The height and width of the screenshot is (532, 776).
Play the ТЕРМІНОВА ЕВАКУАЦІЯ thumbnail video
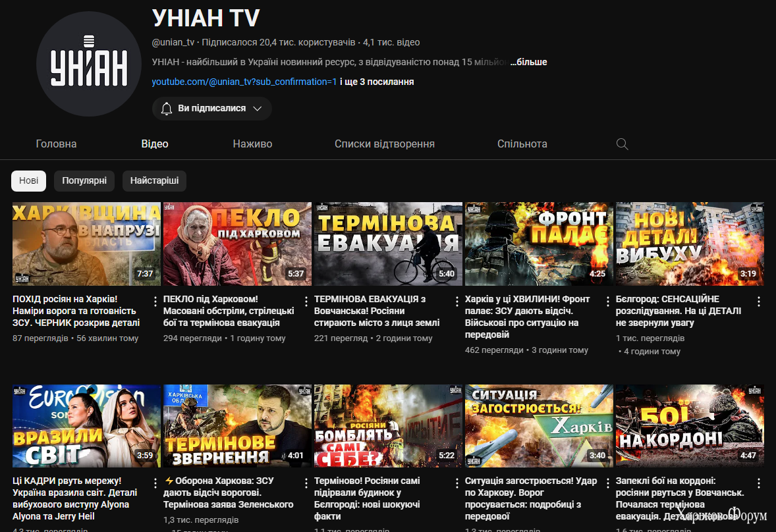[x=389, y=244]
